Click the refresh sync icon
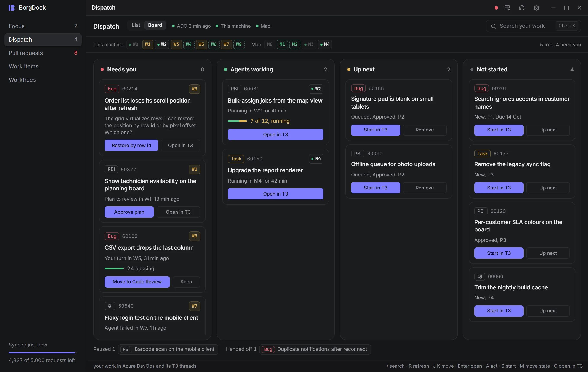The width and height of the screenshot is (588, 372). pos(522,8)
